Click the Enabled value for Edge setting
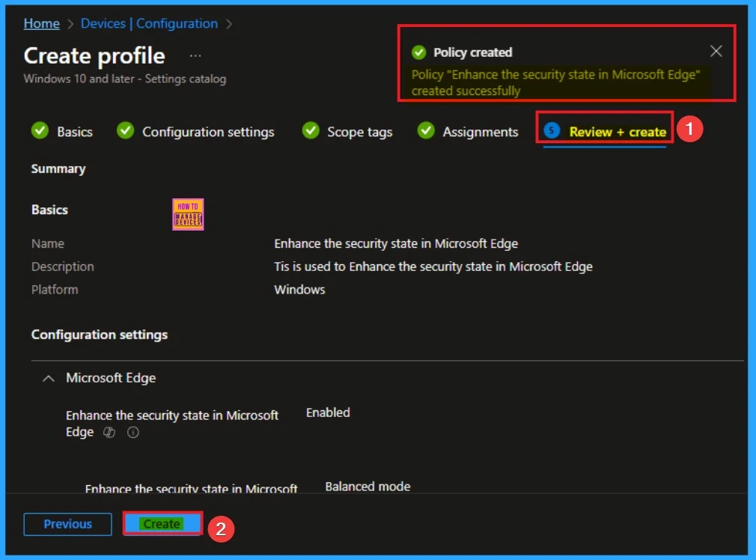 (328, 413)
